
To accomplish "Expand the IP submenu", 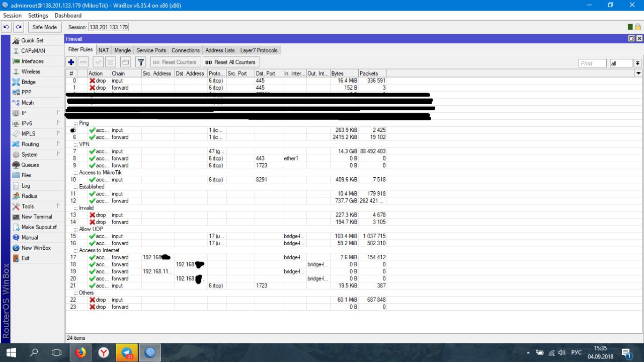I will [x=36, y=113].
